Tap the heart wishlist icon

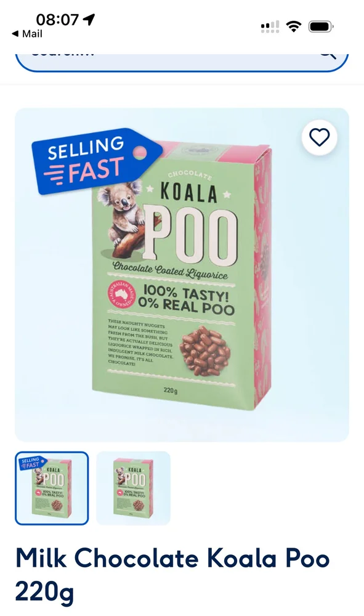319,137
